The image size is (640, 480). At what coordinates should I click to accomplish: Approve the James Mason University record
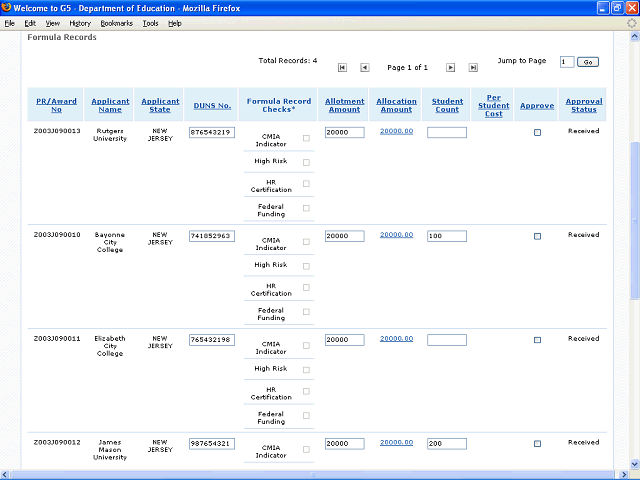coord(537,443)
